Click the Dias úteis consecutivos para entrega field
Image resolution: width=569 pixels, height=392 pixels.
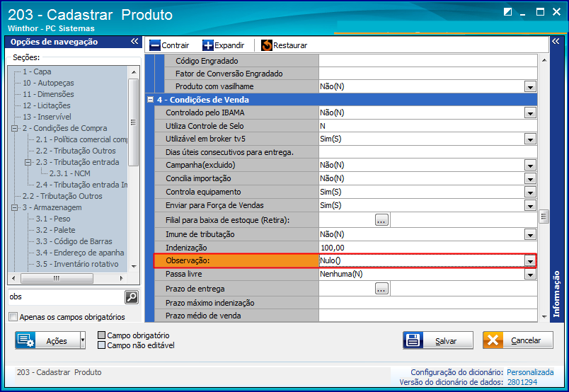(x=428, y=152)
